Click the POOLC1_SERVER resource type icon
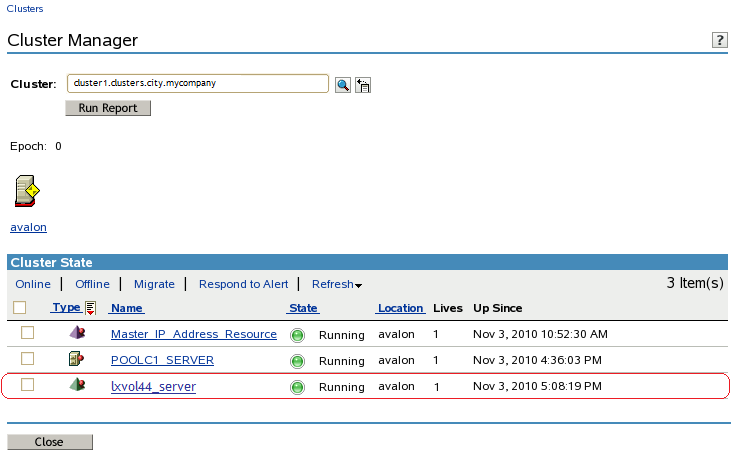The width and height of the screenshot is (731, 464). click(76, 359)
